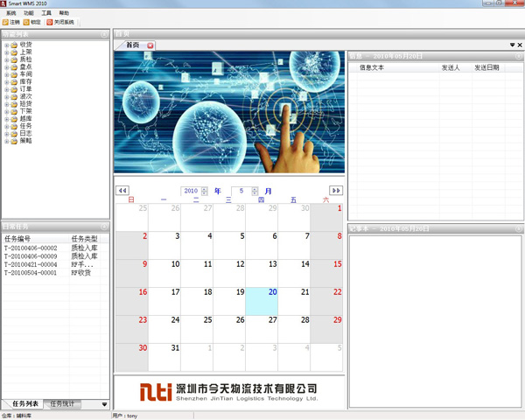Collapse the 功能列表 panel via header button
This screenshot has height=420, width=525.
pos(104,34)
